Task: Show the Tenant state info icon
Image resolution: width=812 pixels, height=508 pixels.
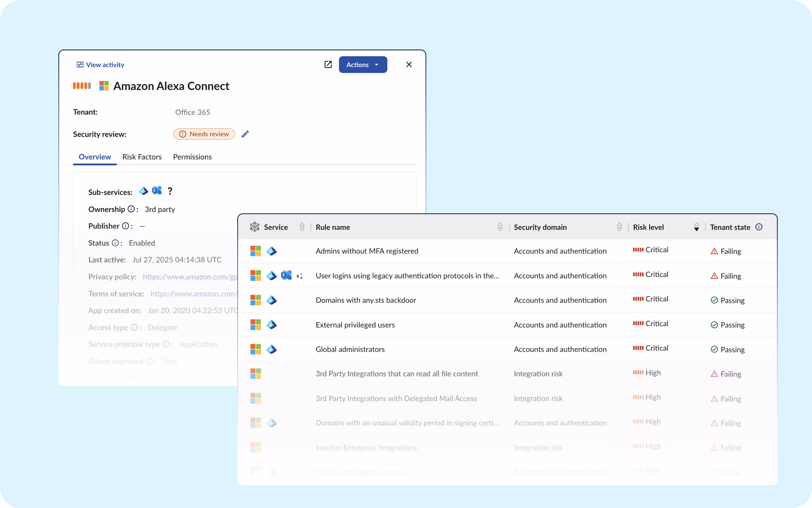Action: [x=759, y=227]
